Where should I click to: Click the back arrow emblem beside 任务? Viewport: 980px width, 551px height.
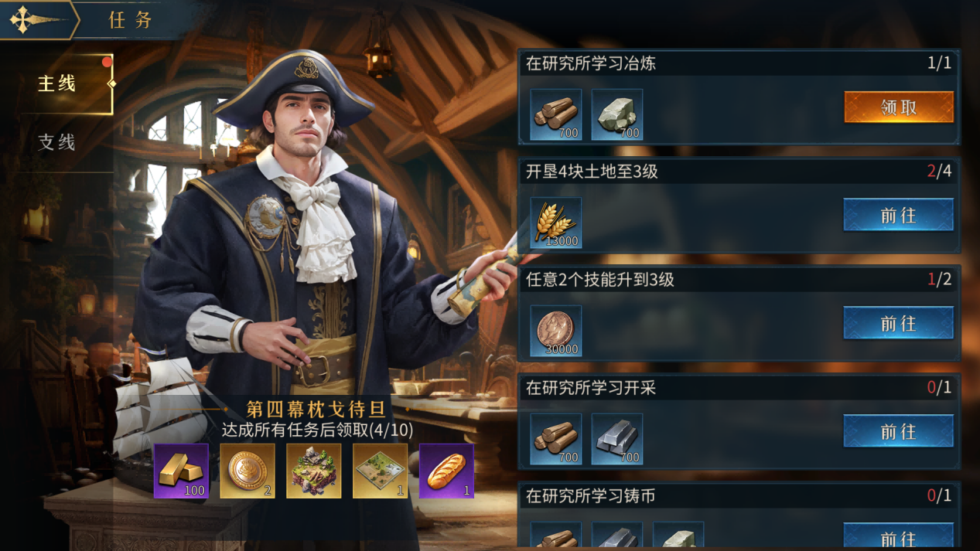click(x=35, y=20)
